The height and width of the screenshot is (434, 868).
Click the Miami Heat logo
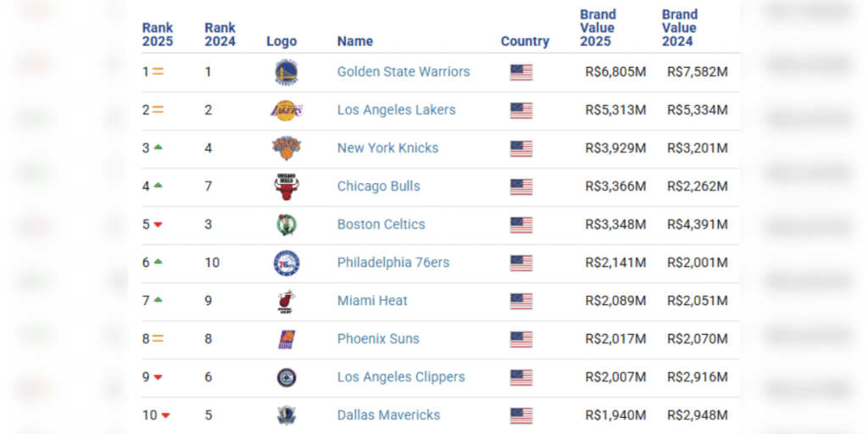click(x=286, y=301)
